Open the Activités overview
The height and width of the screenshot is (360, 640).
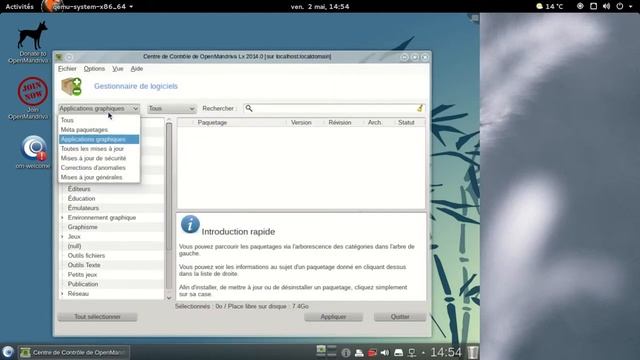(20, 7)
